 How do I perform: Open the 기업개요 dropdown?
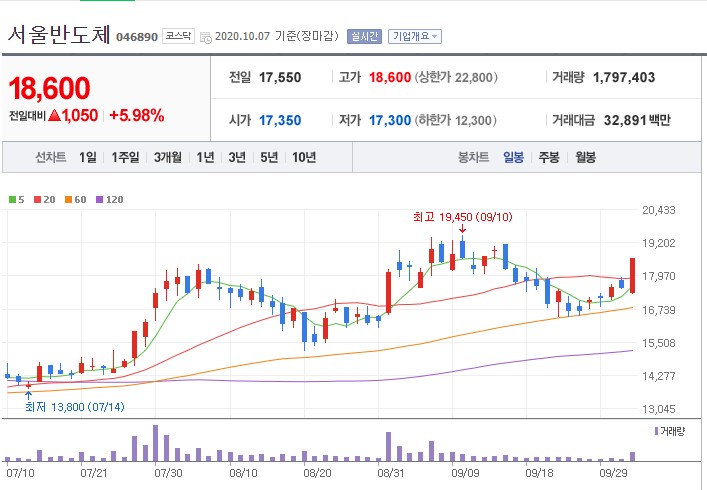pos(415,37)
